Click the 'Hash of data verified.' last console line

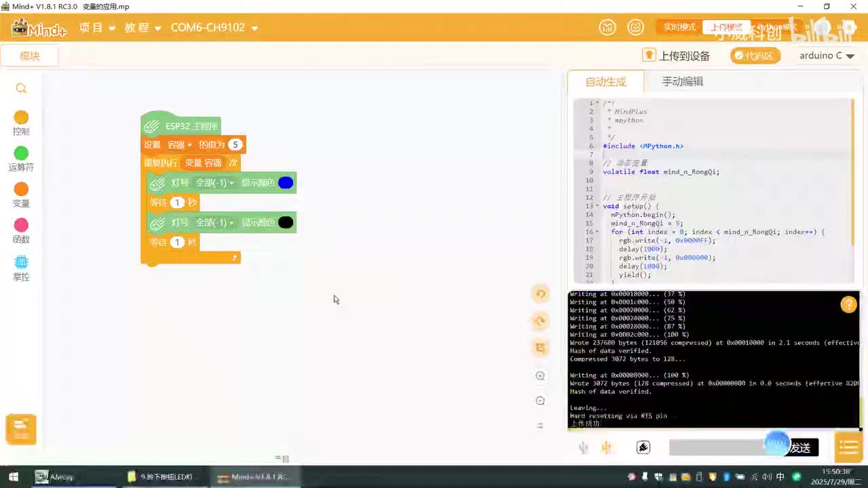610,392
